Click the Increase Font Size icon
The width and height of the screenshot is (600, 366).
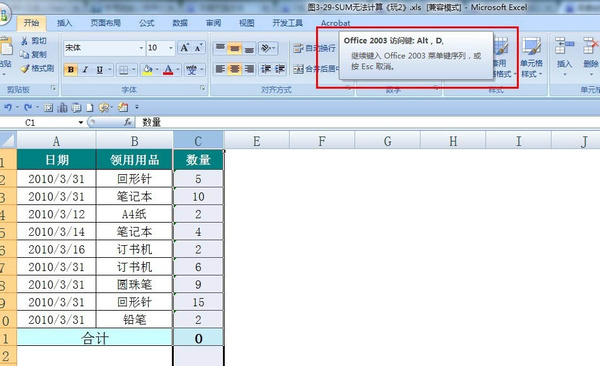185,48
